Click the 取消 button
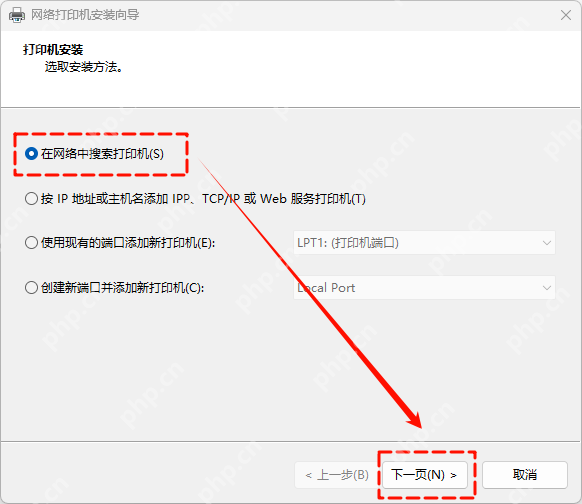The image size is (582, 504). (x=525, y=475)
